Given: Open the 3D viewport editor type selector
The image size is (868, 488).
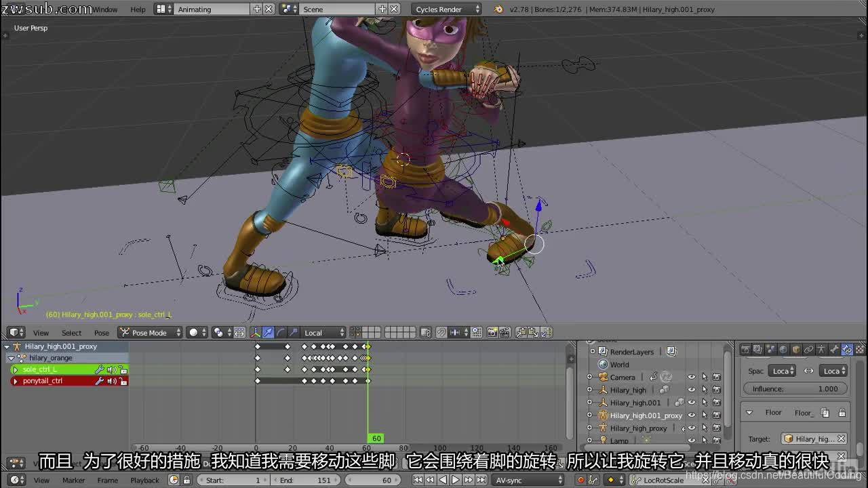Looking at the screenshot, I should point(16,332).
